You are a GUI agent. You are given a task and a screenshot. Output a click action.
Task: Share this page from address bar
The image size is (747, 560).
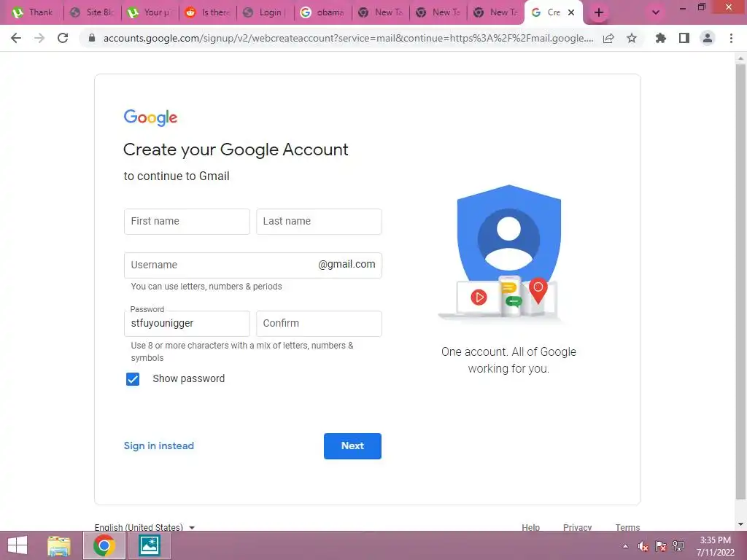608,39
